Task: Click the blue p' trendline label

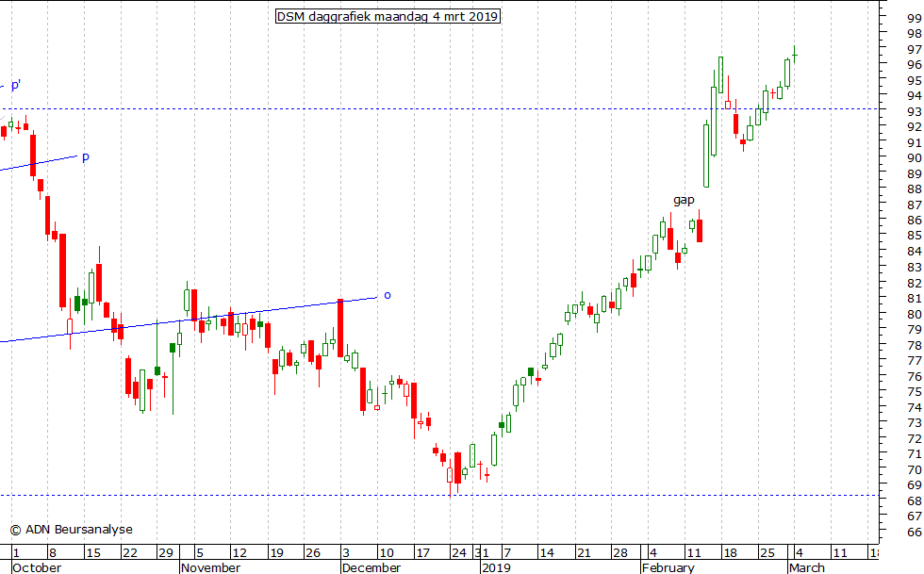Action: click(x=16, y=86)
